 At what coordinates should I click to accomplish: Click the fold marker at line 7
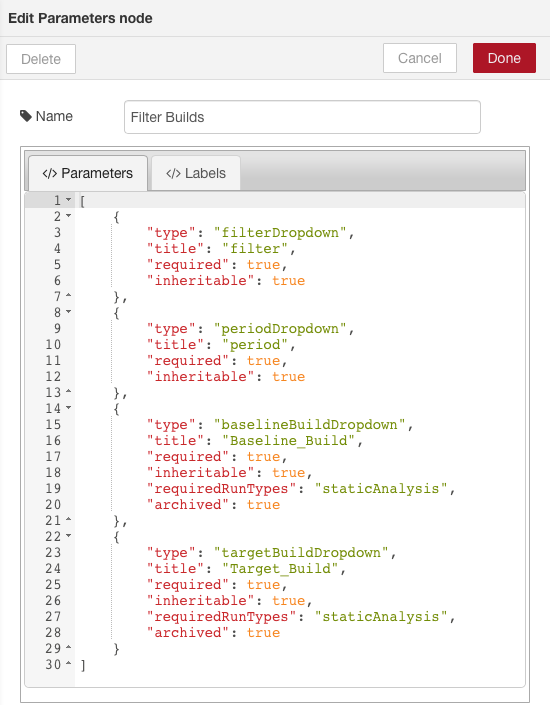pos(68,295)
